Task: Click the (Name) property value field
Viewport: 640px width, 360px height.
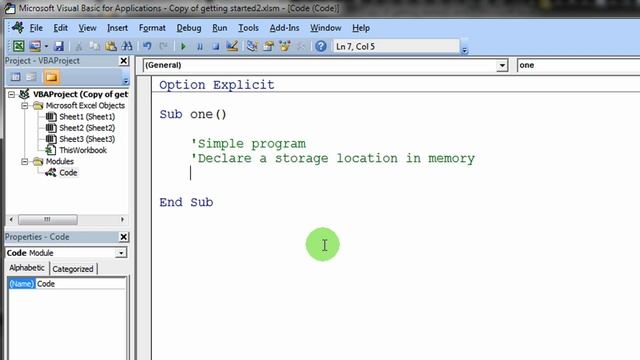Action: 80,284
